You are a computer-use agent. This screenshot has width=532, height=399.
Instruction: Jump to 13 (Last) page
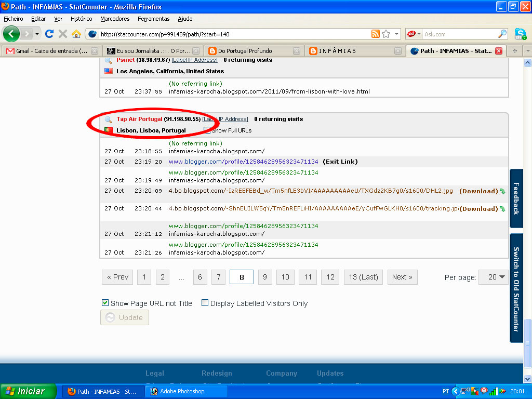(x=363, y=277)
